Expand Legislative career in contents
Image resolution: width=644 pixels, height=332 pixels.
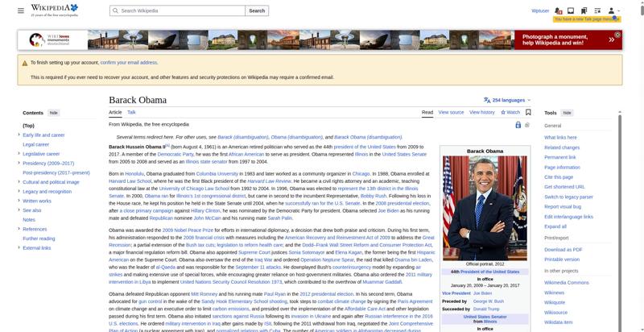(19, 154)
